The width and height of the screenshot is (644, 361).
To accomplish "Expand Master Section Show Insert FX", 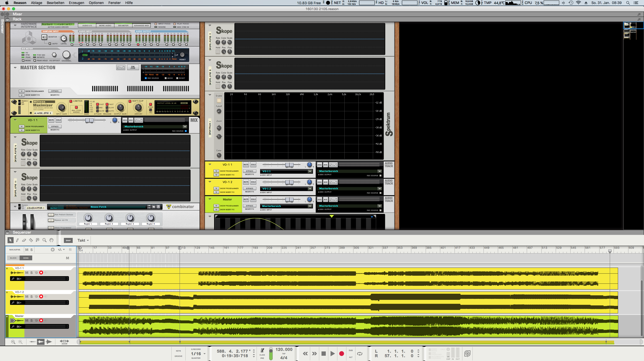I will pyautogui.click(x=22, y=95).
